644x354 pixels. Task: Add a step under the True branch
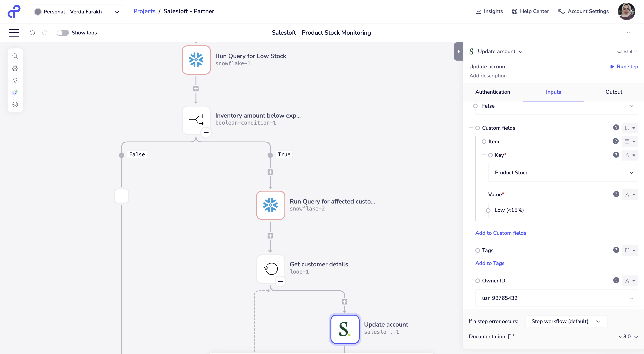270,172
